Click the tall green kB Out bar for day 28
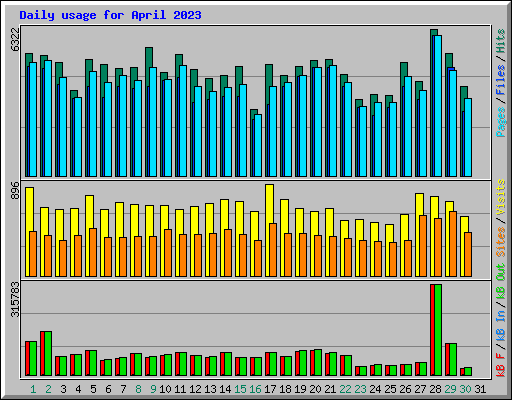Image resolution: width=512 pixels, height=400 pixels. 438,330
